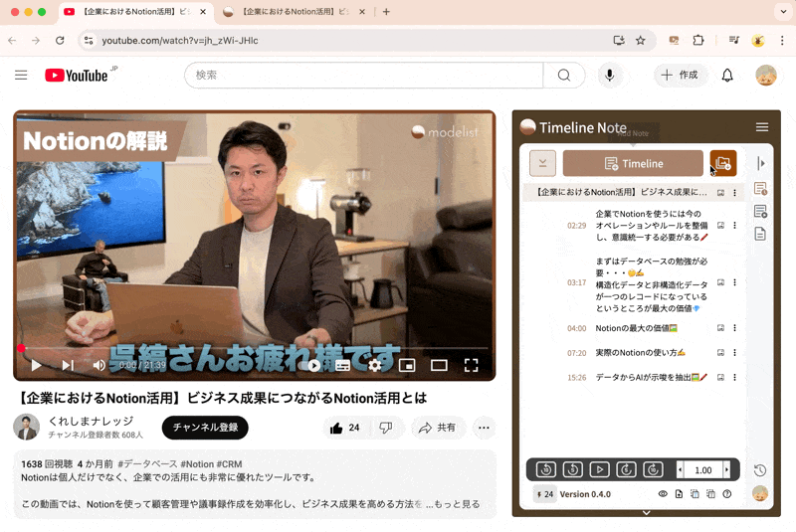This screenshot has width=796, height=532.
Task: Toggle autoplay switch in video player
Action: [311, 365]
